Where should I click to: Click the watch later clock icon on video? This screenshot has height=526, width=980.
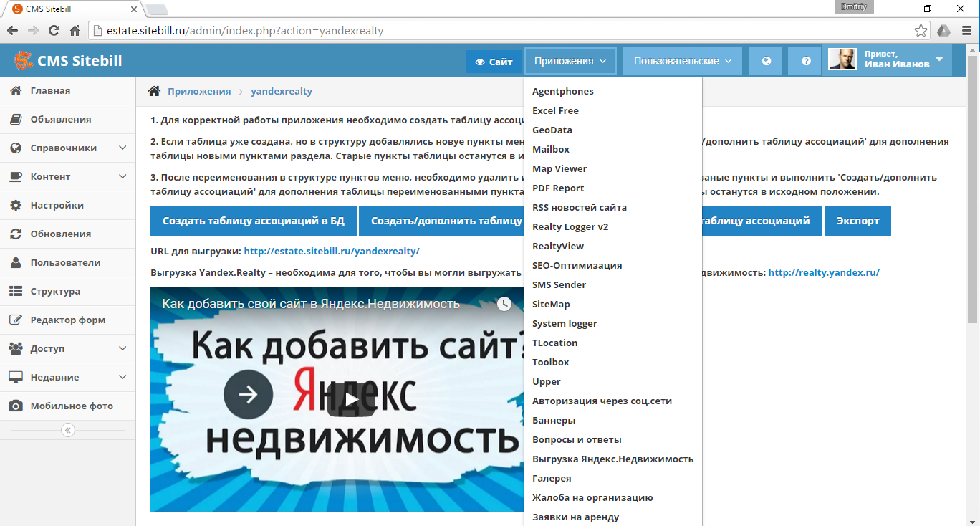pos(504,304)
